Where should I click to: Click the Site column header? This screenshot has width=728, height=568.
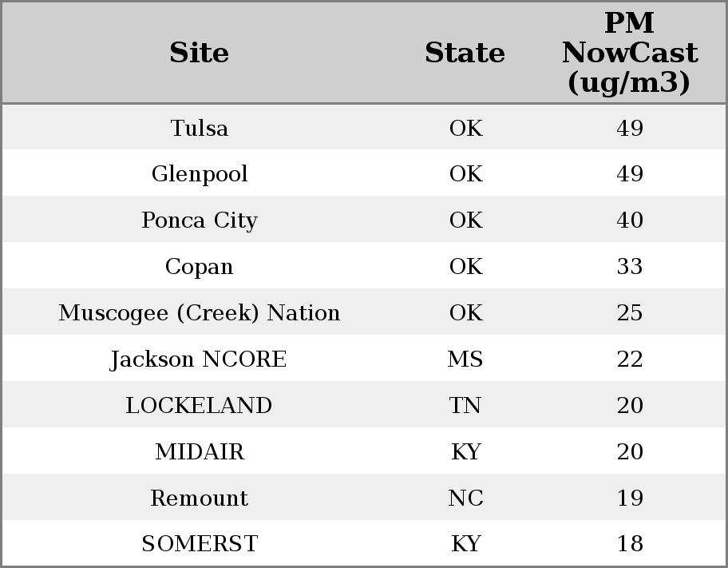pos(200,54)
